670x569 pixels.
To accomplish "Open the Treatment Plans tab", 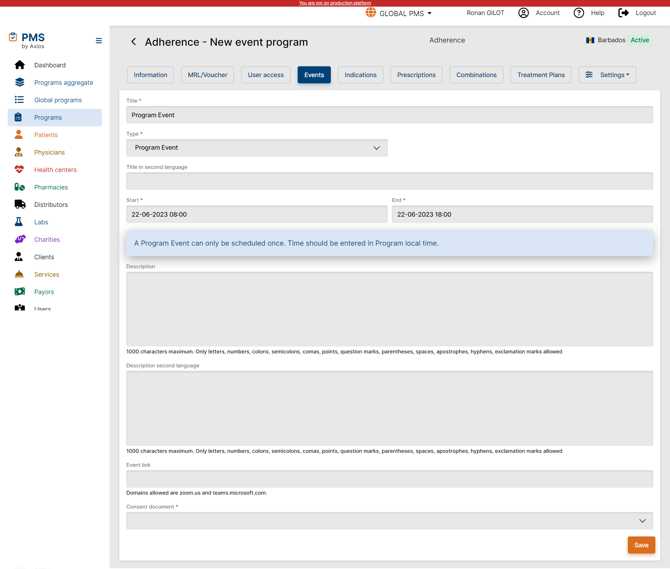I will click(x=540, y=75).
